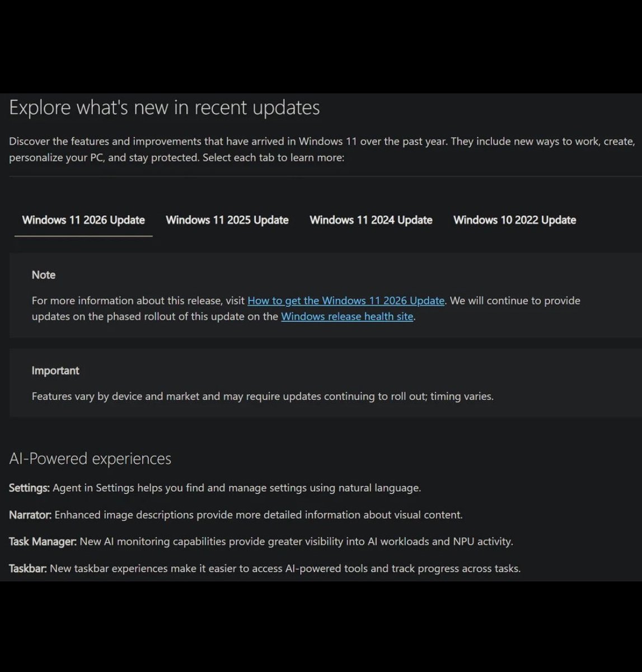Click the bold 'Settings:' label
This screenshot has height=672, width=642.
(x=29, y=488)
